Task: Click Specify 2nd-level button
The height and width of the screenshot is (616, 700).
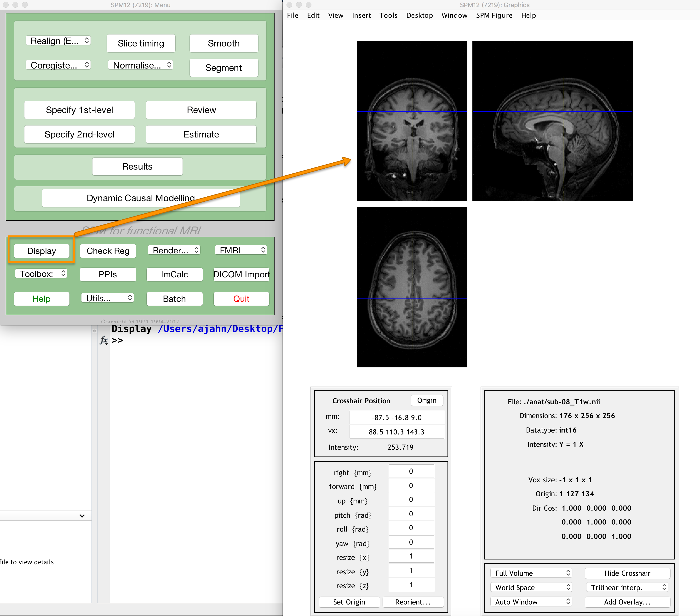Action: pyautogui.click(x=80, y=134)
